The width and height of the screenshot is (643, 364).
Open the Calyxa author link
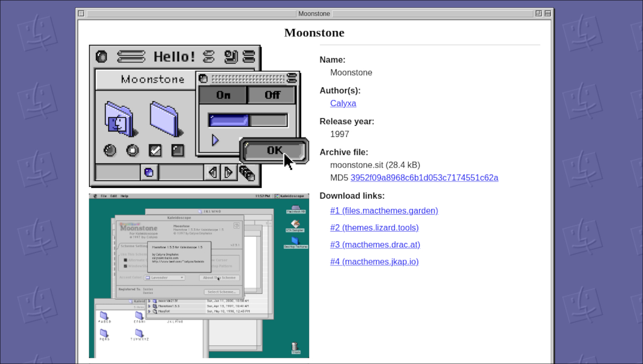[x=343, y=103]
